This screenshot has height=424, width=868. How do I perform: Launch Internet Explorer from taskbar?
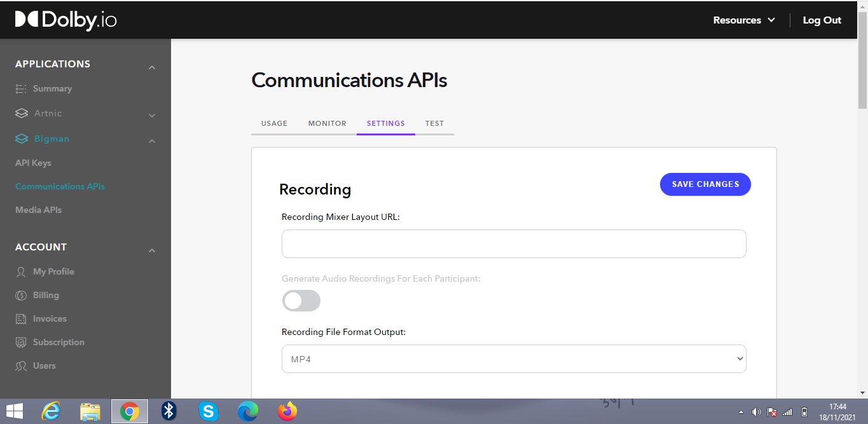click(x=50, y=411)
